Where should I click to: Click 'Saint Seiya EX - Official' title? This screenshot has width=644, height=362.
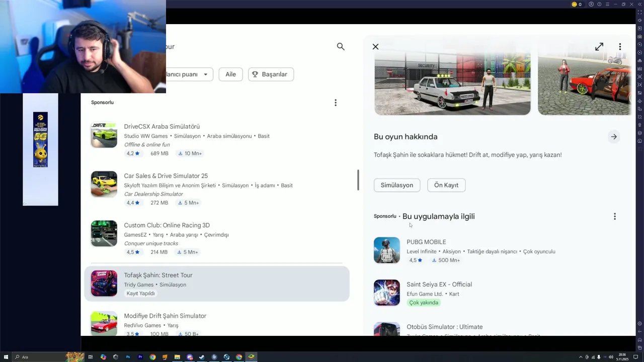pos(439,285)
